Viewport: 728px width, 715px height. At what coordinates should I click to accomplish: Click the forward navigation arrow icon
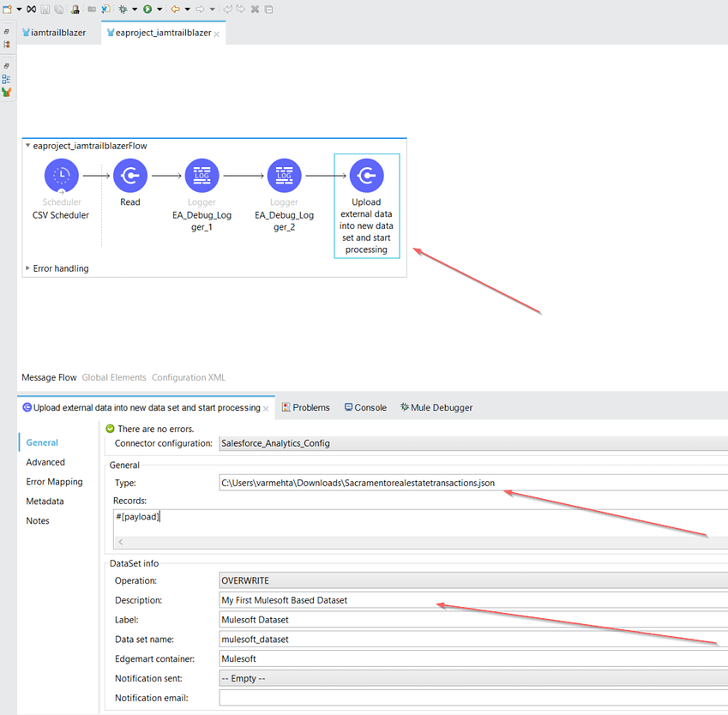200,9
